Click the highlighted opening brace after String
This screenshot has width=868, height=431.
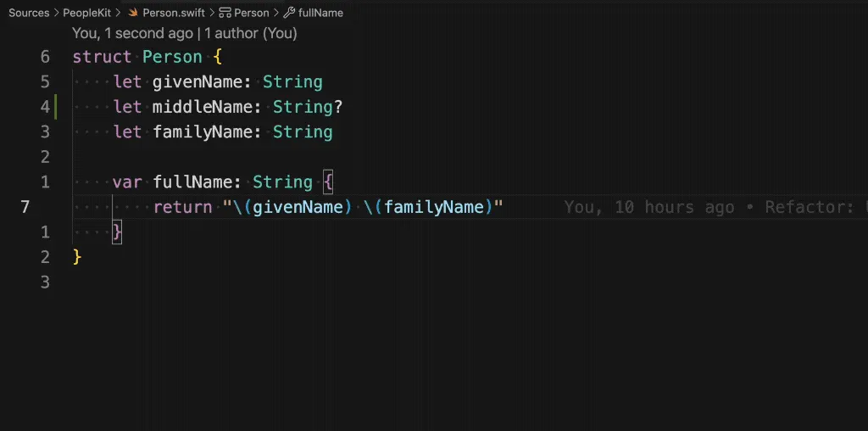(328, 182)
